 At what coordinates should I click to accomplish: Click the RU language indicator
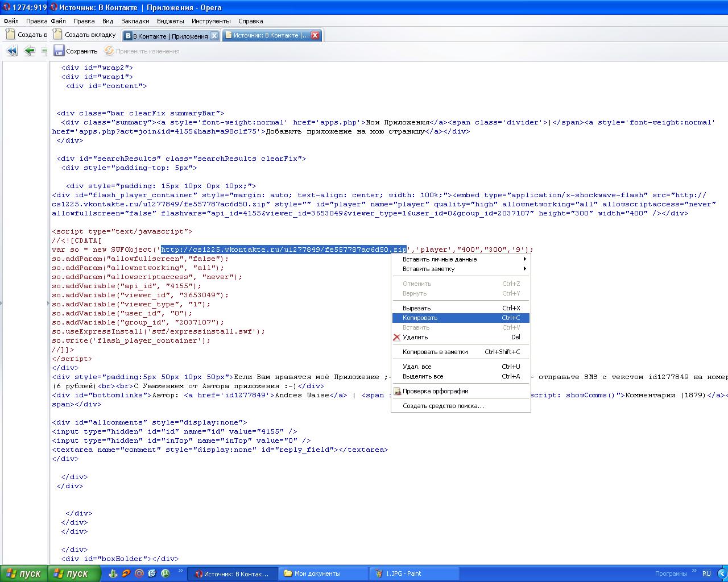(706, 573)
